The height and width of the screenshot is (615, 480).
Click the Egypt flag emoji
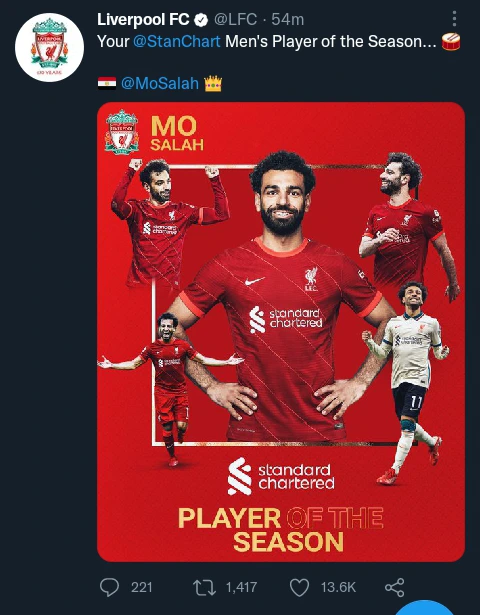pyautogui.click(x=107, y=84)
